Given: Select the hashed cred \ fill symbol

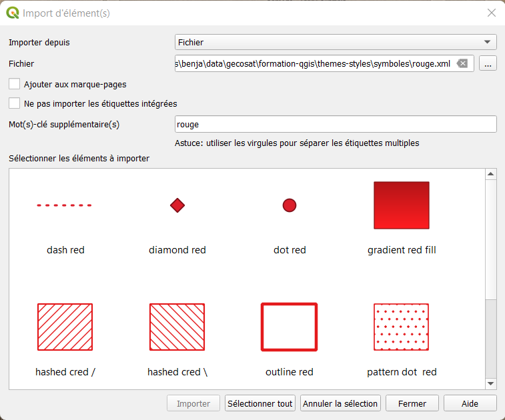Looking at the screenshot, I should pos(177,327).
